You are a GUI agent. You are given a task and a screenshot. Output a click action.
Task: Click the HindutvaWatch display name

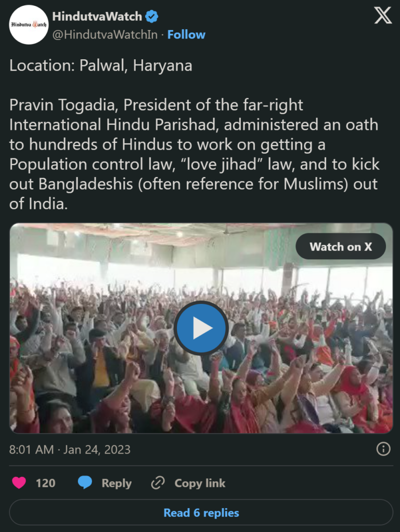[x=97, y=16]
